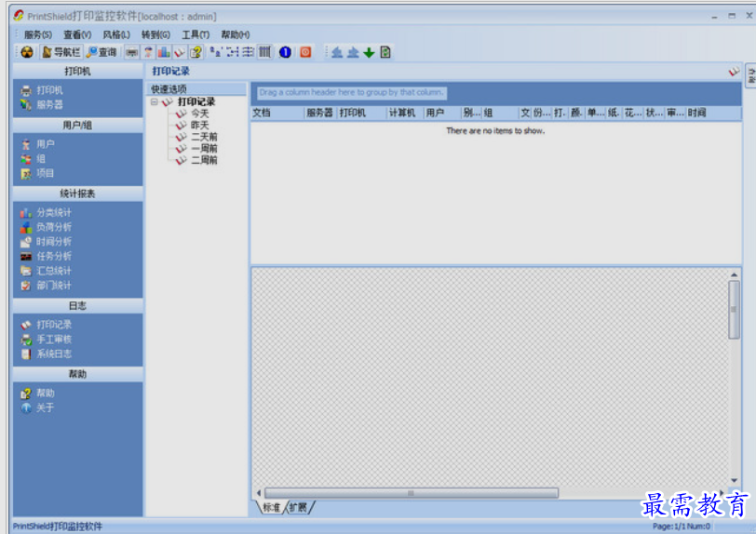Toggle the 导航栏 navigation bar button
Image resolution: width=756 pixels, height=534 pixels.
click(x=61, y=52)
